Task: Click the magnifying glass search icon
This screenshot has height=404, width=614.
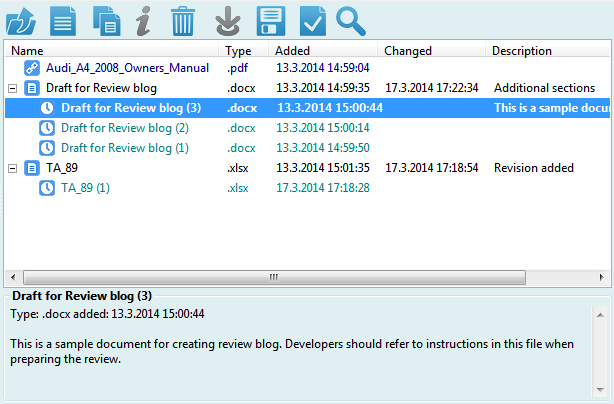Action: coord(351,19)
